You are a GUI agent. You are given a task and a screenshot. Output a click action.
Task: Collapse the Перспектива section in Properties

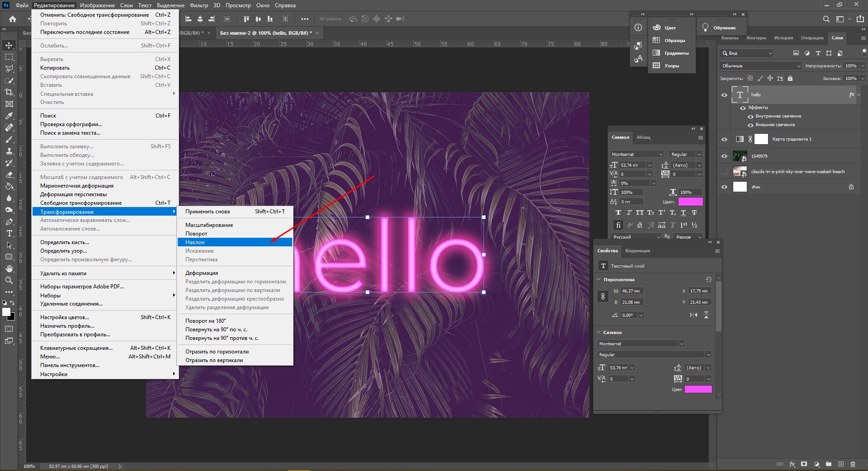tap(599, 279)
